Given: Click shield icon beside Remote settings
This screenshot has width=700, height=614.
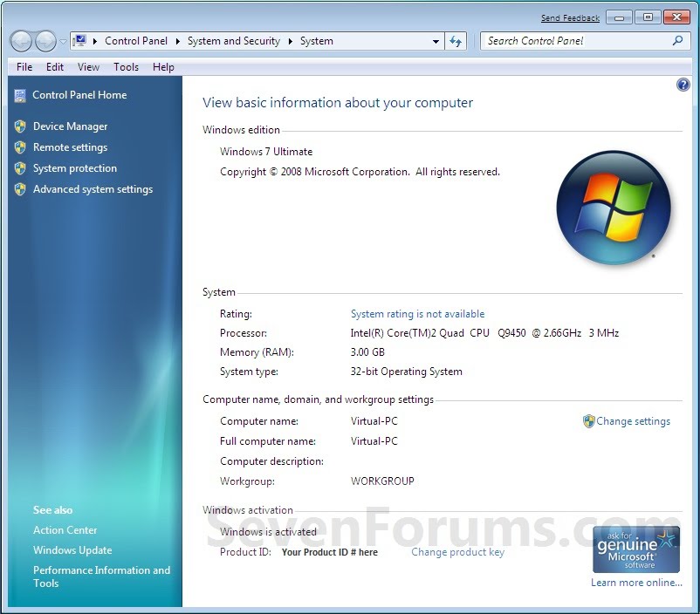Looking at the screenshot, I should [x=20, y=147].
